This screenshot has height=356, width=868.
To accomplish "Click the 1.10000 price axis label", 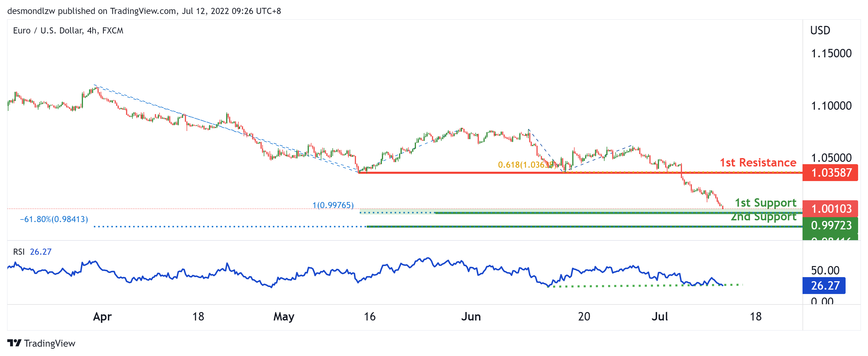I will pos(831,106).
